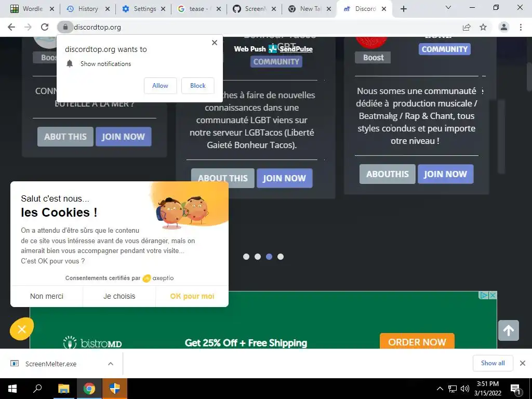Open a new tab with plus button
The image size is (532, 399).
403,9
